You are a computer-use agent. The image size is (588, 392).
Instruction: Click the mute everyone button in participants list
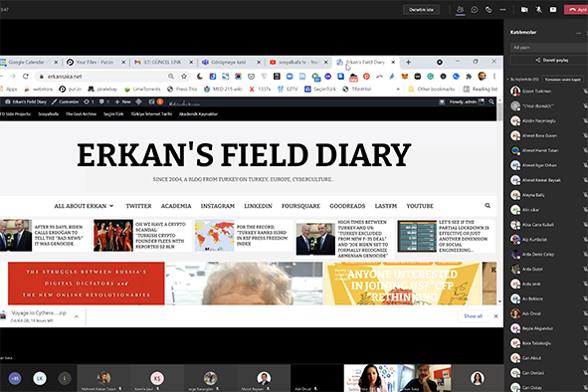pos(563,80)
